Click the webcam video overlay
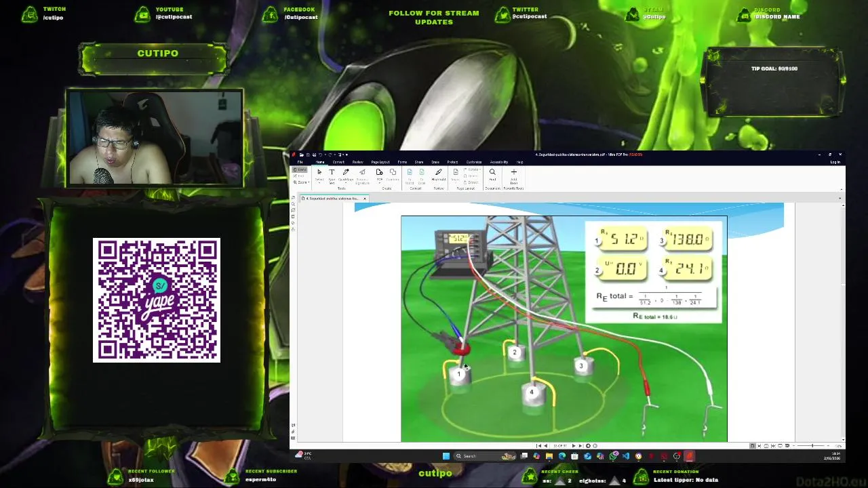Screen dimensions: 868x488 tap(155, 138)
